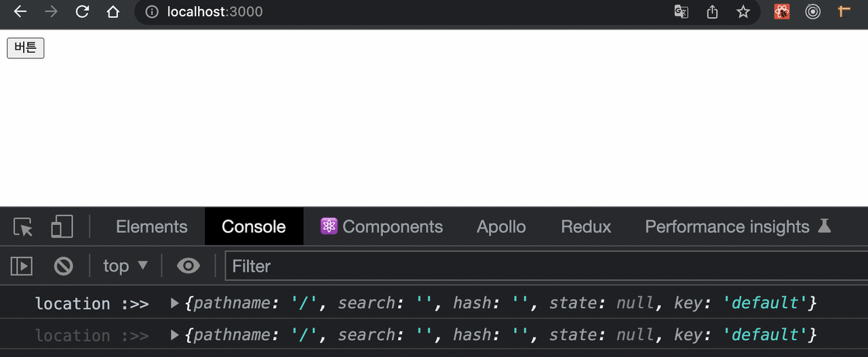868x357 pixels.
Task: Share this page via share icon
Action: coord(712,12)
